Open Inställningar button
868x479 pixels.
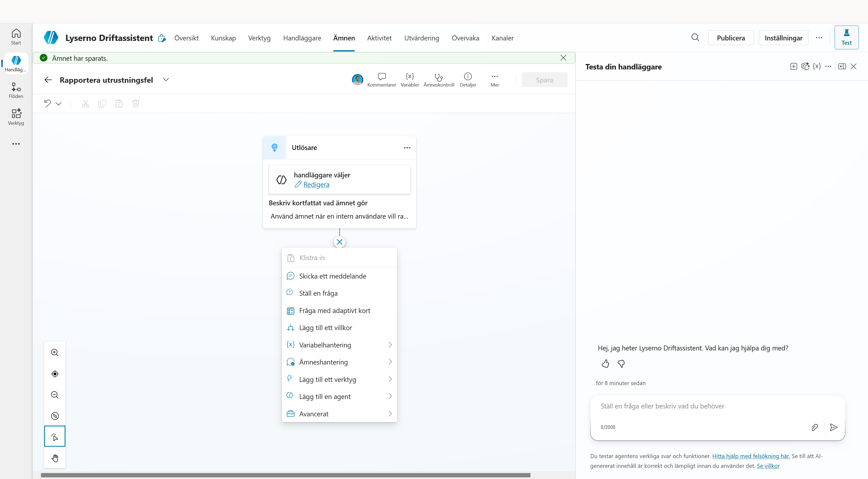pyautogui.click(x=783, y=38)
